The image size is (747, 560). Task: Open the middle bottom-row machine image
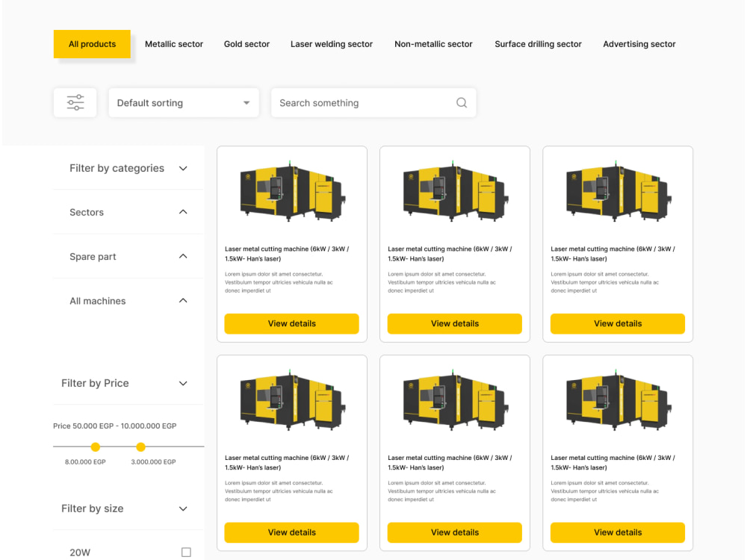pyautogui.click(x=456, y=400)
